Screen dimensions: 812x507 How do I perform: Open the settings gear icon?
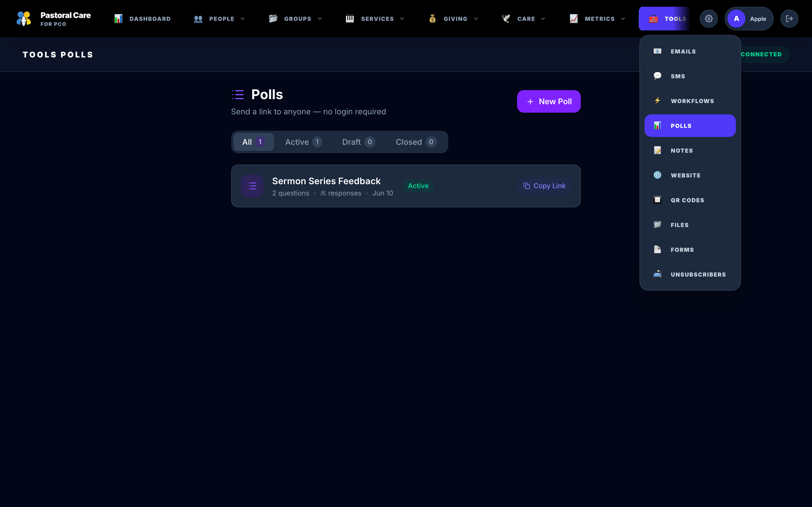point(708,19)
